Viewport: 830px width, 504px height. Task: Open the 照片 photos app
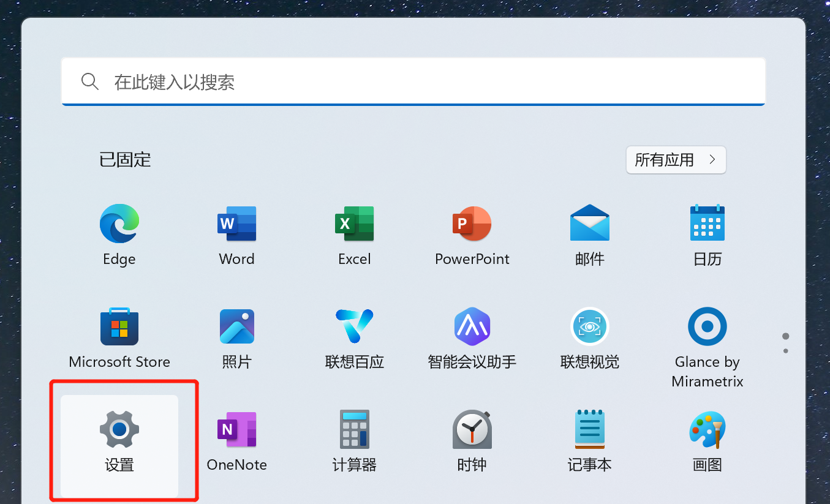pyautogui.click(x=237, y=339)
